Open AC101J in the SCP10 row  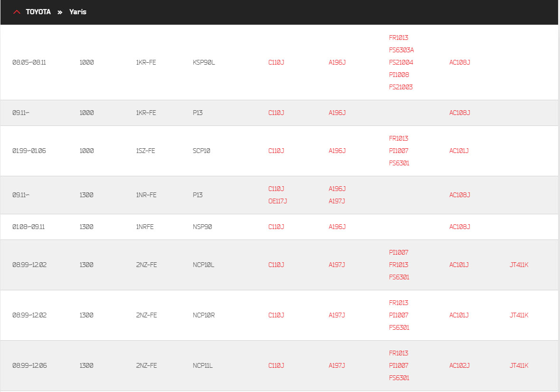point(459,151)
